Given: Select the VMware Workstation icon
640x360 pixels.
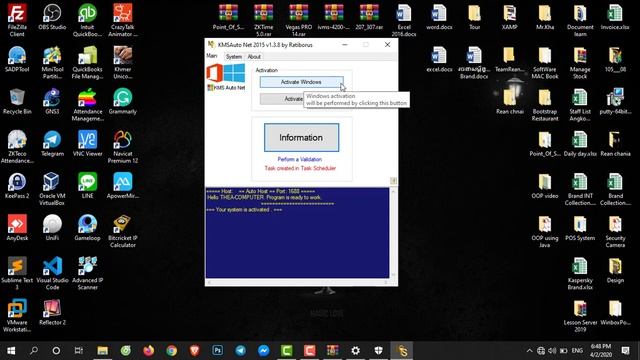Looking at the screenshot, I should tap(17, 315).
